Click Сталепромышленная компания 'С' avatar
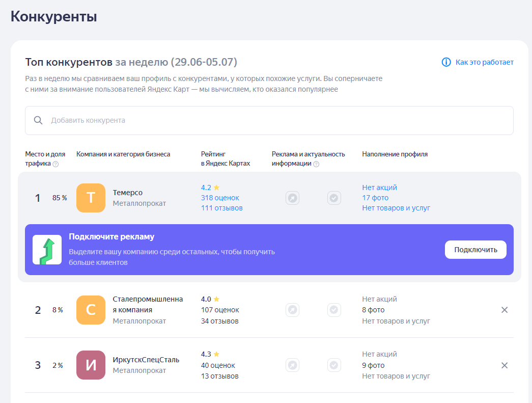 pyautogui.click(x=91, y=310)
